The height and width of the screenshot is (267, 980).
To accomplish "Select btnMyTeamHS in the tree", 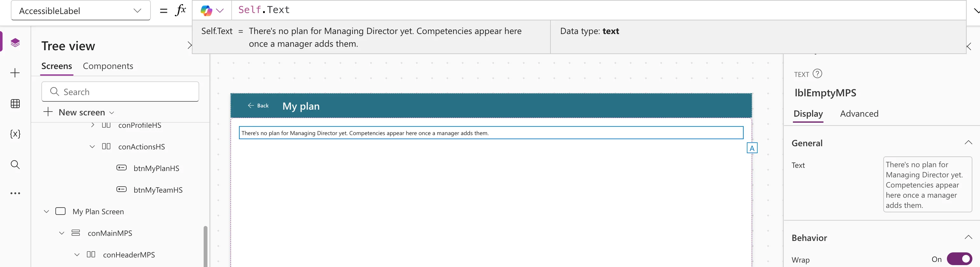I will (158, 190).
